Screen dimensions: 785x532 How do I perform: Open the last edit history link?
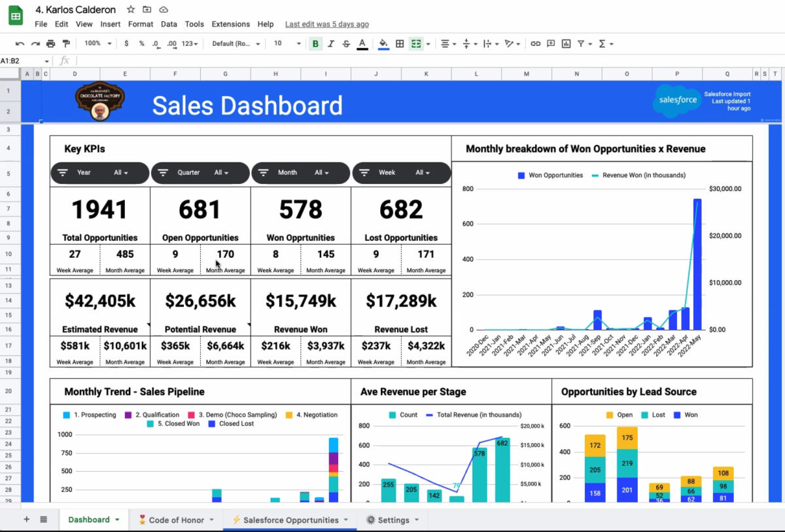click(326, 24)
